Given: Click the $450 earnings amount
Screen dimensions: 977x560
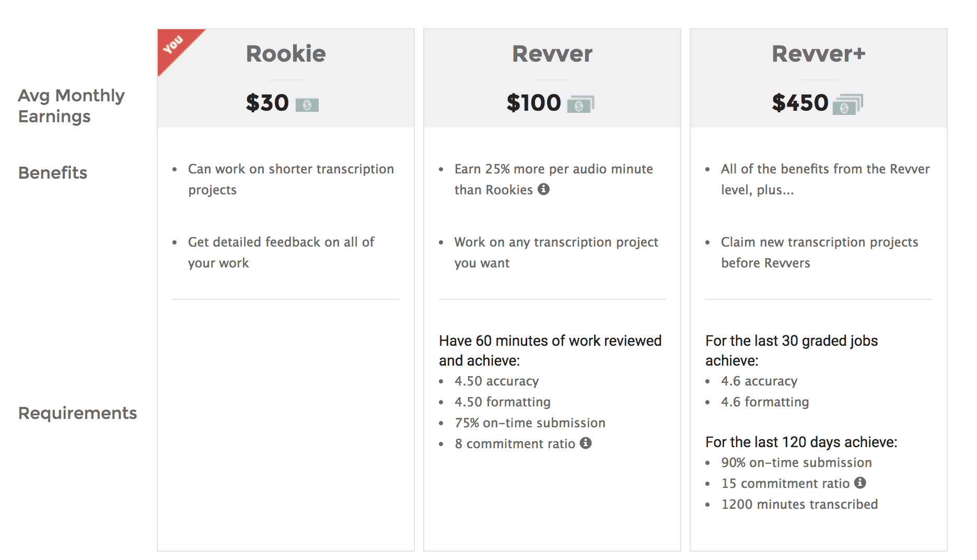Looking at the screenshot, I should click(x=800, y=103).
